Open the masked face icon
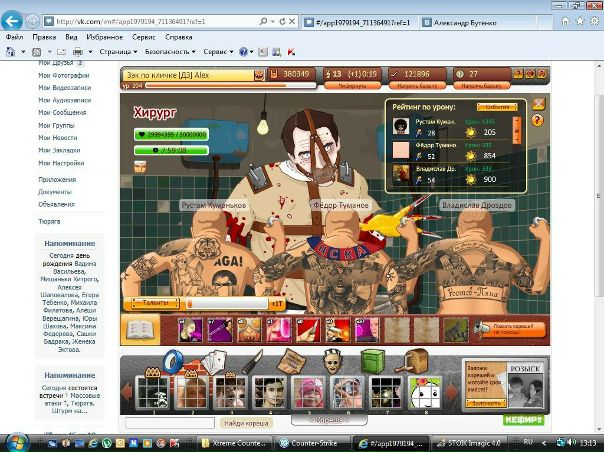Image resolution: width=604 pixels, height=452 pixels. coord(333,361)
